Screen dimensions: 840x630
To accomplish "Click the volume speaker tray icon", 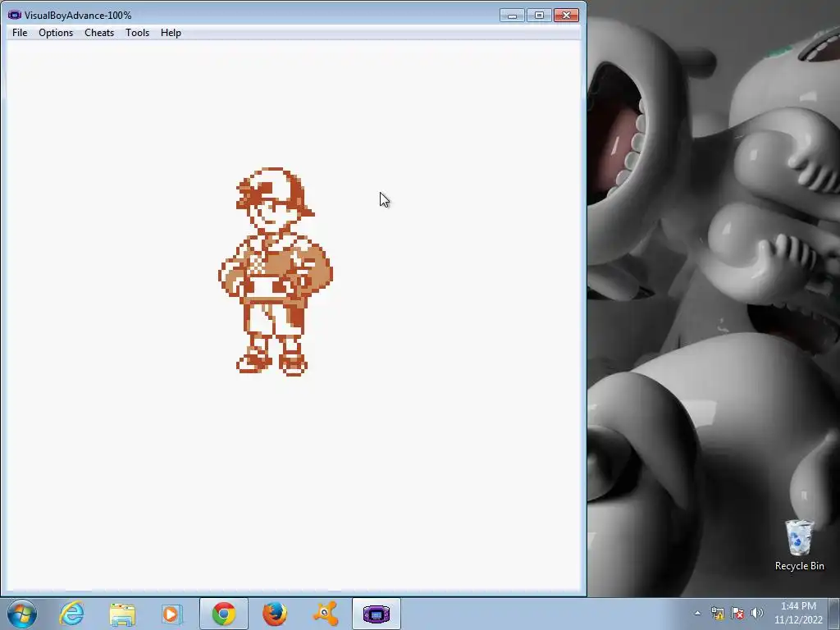I will (757, 614).
